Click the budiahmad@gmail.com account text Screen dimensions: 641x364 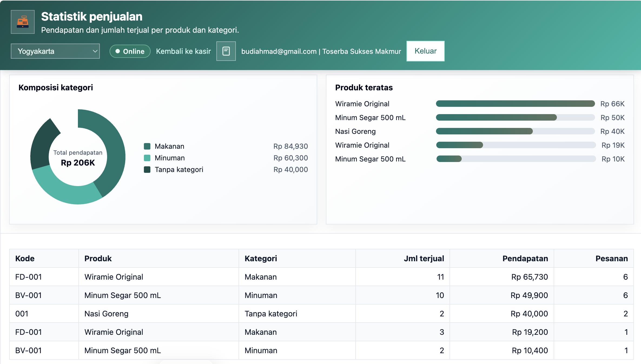pyautogui.click(x=279, y=51)
